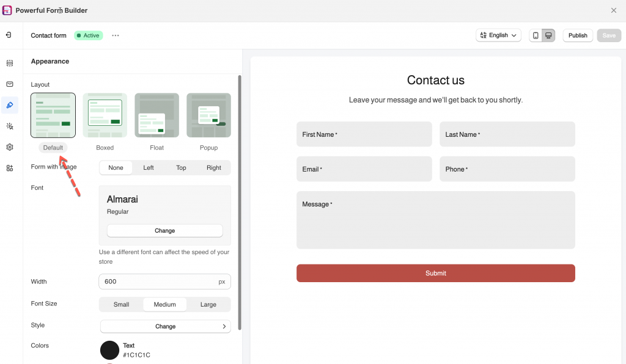Set form image position to Top

tap(181, 168)
